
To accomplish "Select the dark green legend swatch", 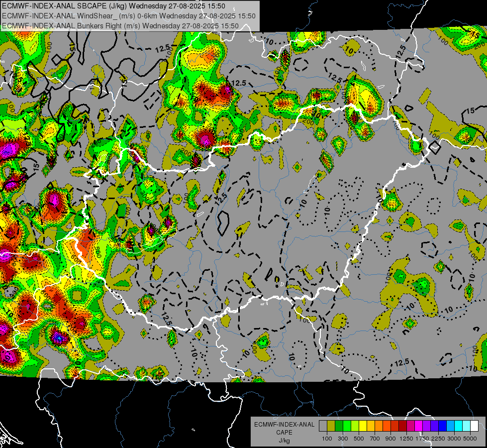I will 339,426.
